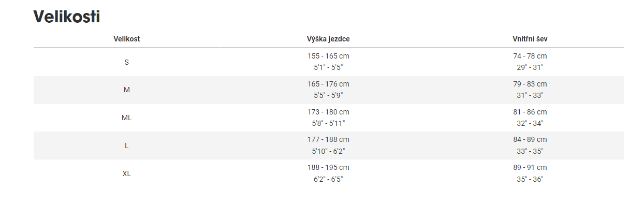Select the 165 - 176 cm height cell
This screenshot has width=644, height=202.
pos(328,90)
